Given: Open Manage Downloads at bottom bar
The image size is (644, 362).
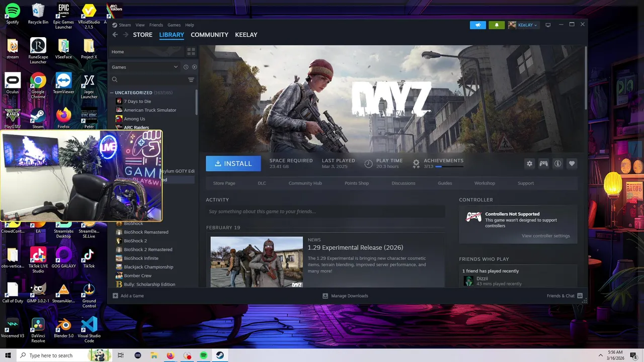Looking at the screenshot, I should [x=345, y=296].
